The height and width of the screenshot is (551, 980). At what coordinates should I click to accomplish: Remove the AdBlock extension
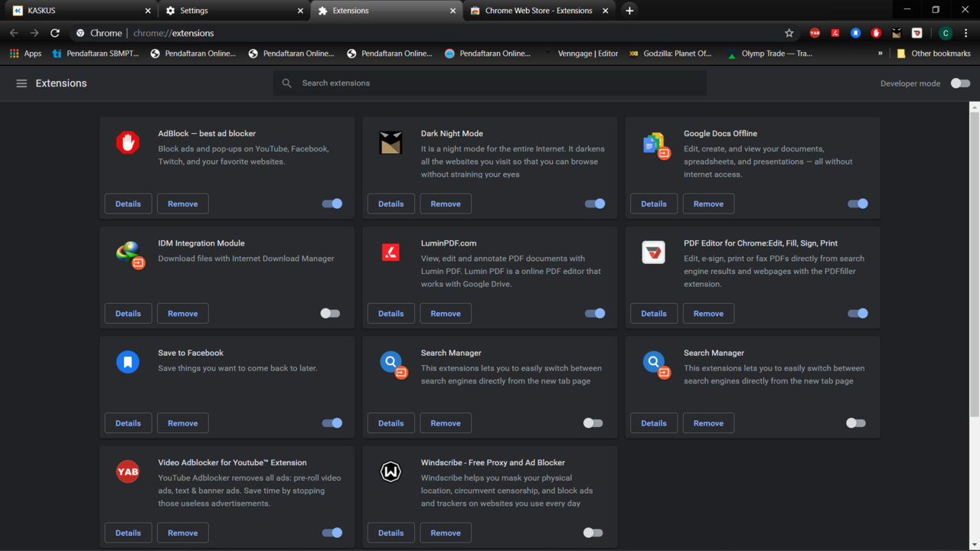click(183, 204)
